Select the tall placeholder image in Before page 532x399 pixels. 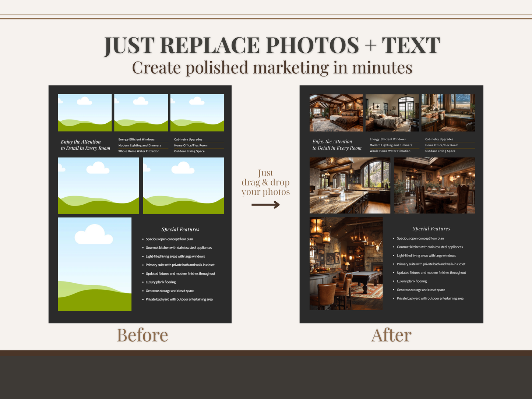click(x=95, y=264)
